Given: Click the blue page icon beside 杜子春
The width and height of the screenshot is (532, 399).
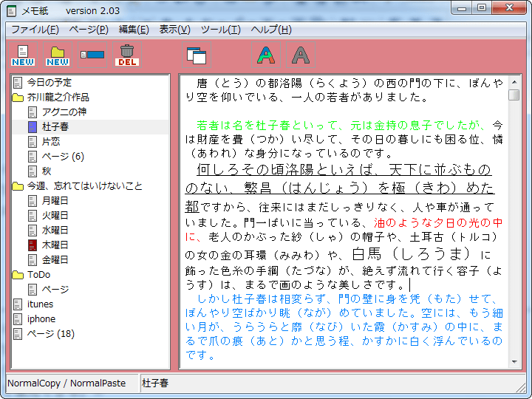Looking at the screenshot, I should click(33, 127).
